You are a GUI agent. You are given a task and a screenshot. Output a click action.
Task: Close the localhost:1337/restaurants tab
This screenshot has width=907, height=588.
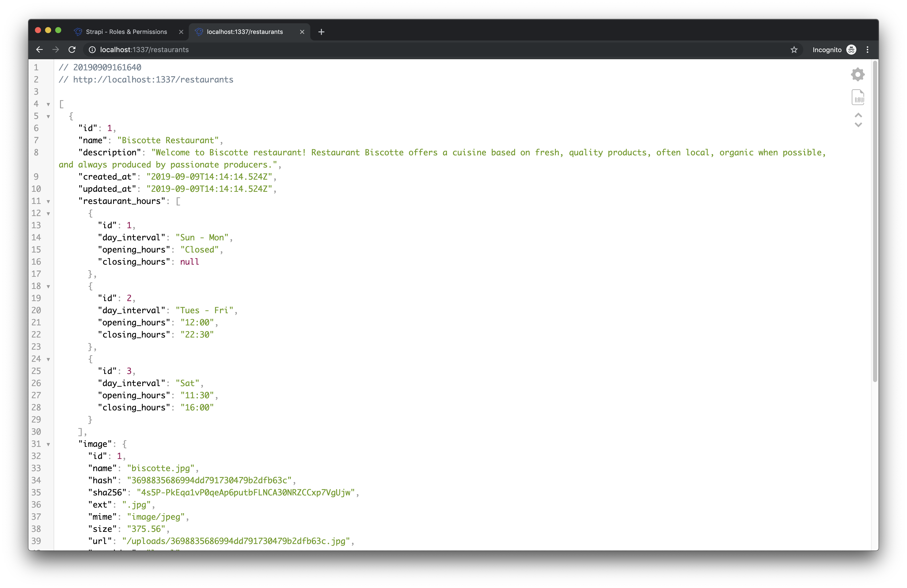(302, 32)
